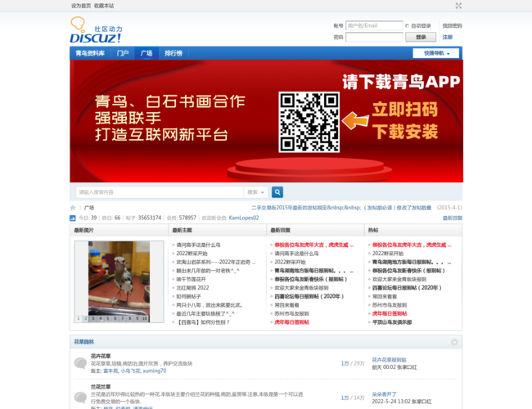This screenshot has height=409, width=532.
Task: Toggle widescreen icon at top right
Action: coord(458,6)
